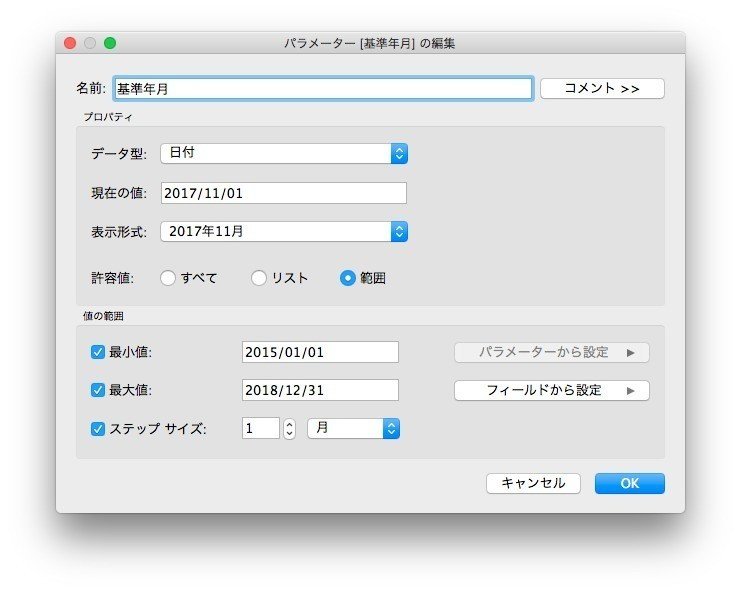The width and height of the screenshot is (741, 593).
Task: Toggle the 最小値 checkbox
Action: coord(98,352)
